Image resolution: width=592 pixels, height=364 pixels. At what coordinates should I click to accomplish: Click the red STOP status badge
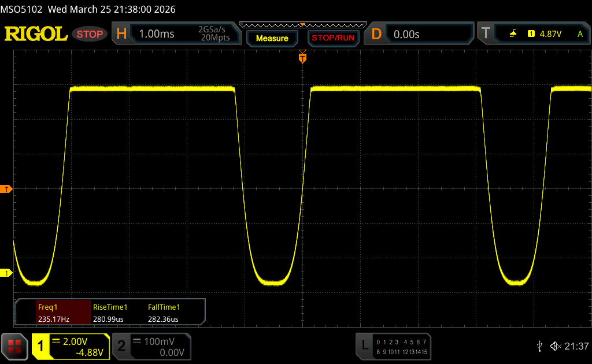point(90,34)
